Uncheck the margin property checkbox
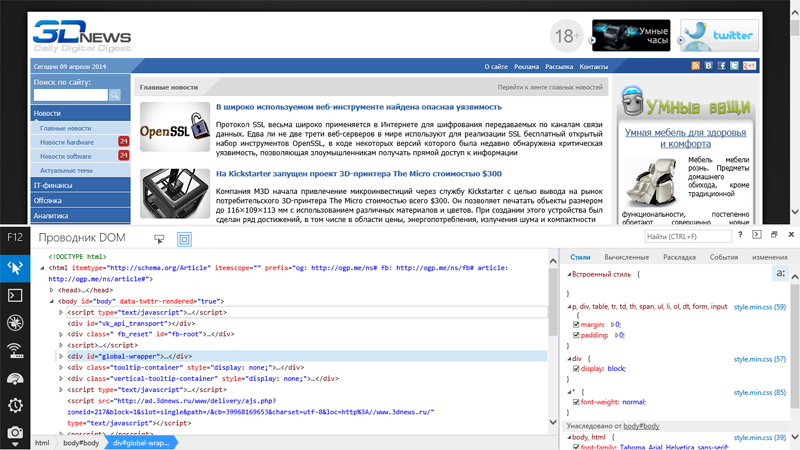The image size is (800, 450). pos(576,324)
